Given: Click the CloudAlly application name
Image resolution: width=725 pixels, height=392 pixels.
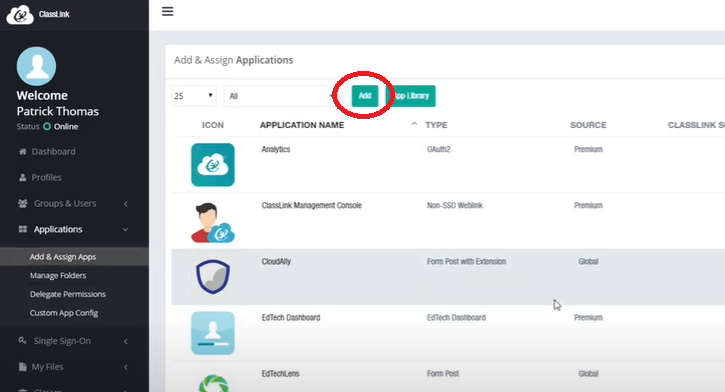Looking at the screenshot, I should tap(276, 262).
